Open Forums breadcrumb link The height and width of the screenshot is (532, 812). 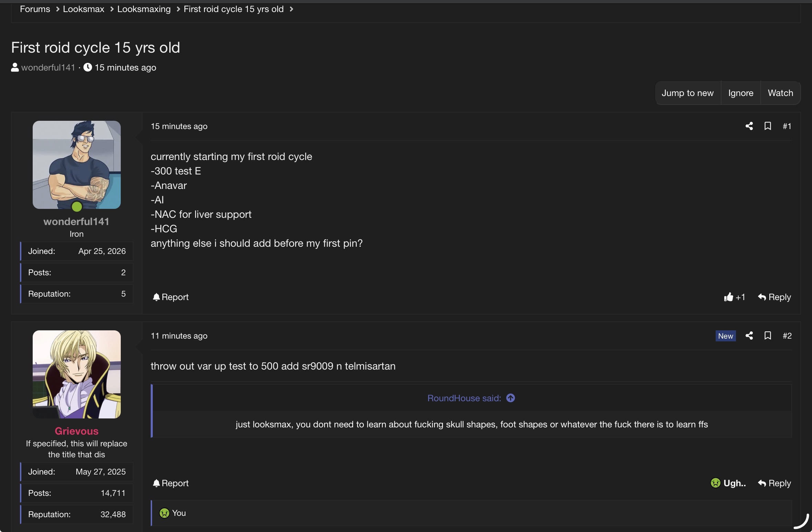[x=35, y=9]
